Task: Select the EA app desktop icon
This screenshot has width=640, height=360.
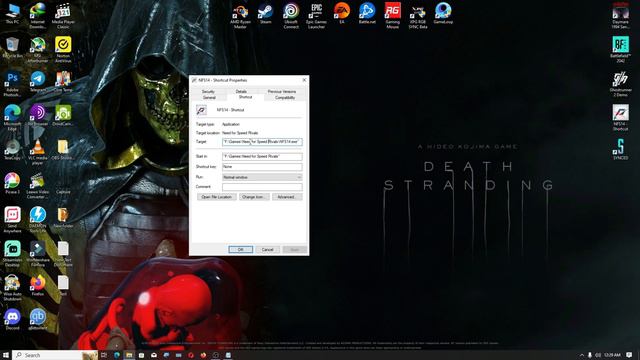Action: click(342, 13)
